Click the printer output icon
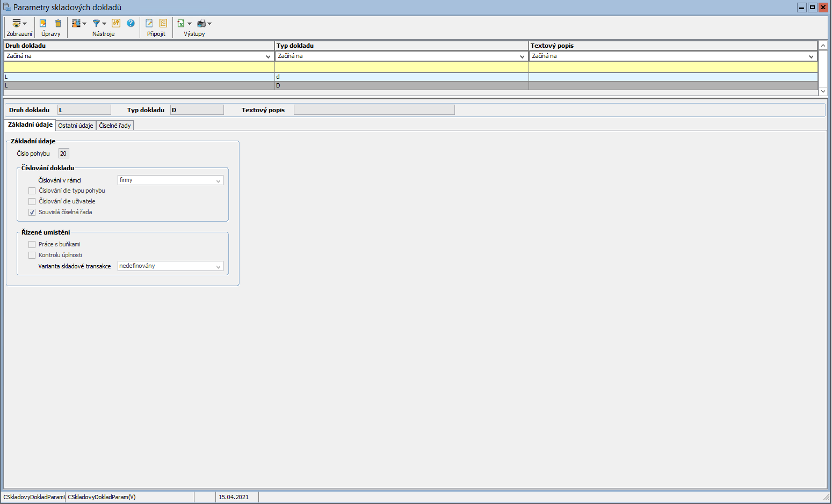Image resolution: width=832 pixels, height=504 pixels. tap(201, 24)
